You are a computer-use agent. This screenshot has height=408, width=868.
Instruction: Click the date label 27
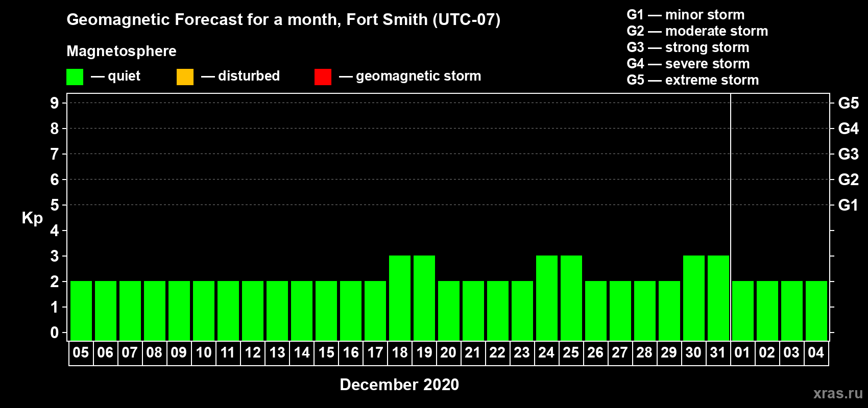(620, 352)
